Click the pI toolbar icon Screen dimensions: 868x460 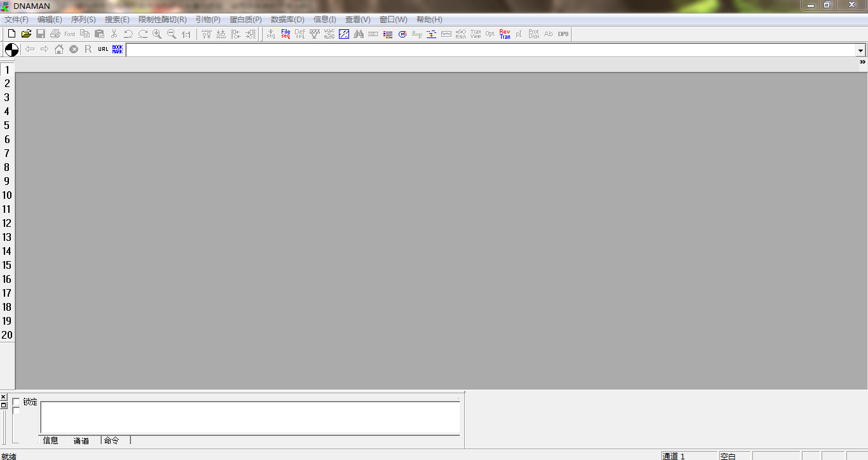pyautogui.click(x=519, y=34)
